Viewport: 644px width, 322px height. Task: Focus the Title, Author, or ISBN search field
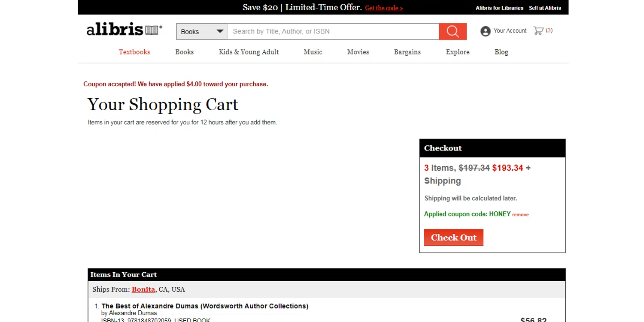point(333,31)
